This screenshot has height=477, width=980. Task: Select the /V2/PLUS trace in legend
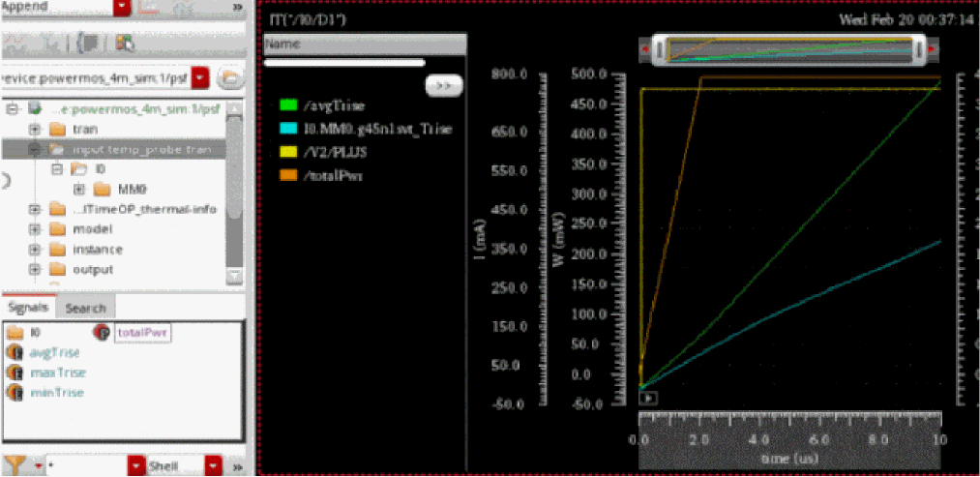(x=334, y=153)
